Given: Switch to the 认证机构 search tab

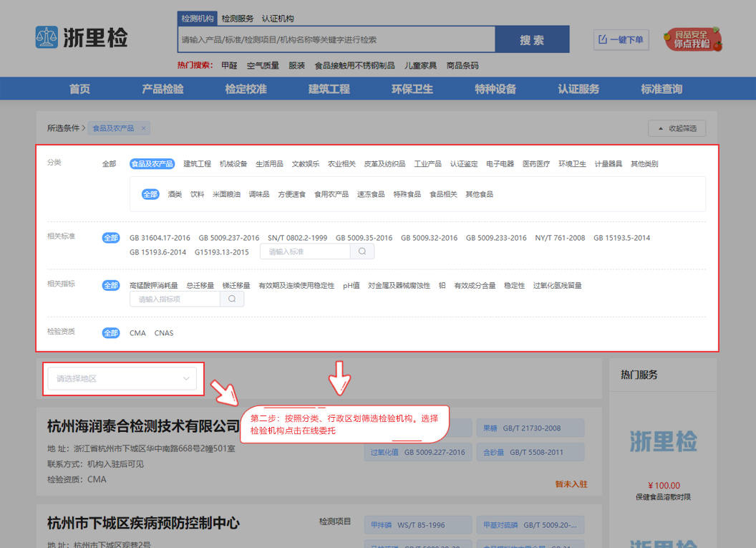Looking at the screenshot, I should click(278, 19).
